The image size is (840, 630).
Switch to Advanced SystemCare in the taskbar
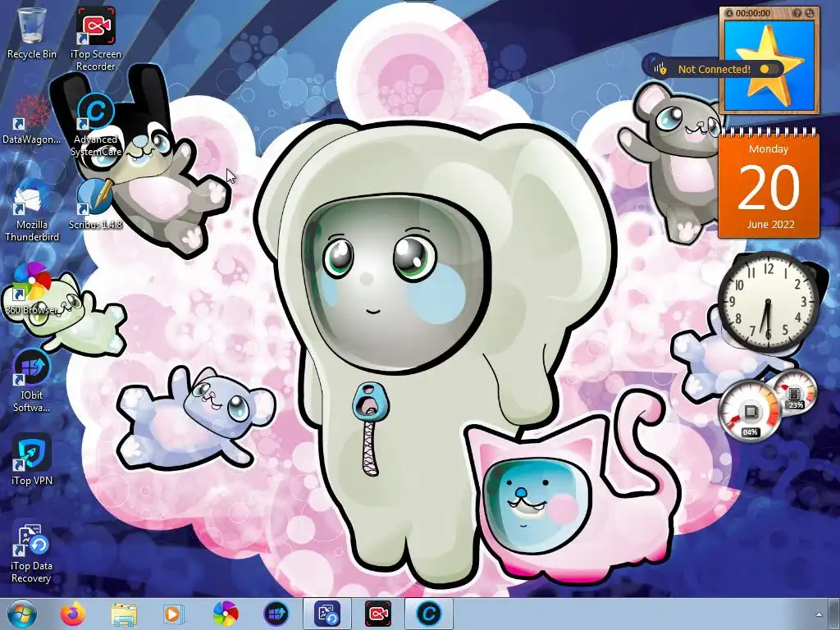pyautogui.click(x=429, y=614)
